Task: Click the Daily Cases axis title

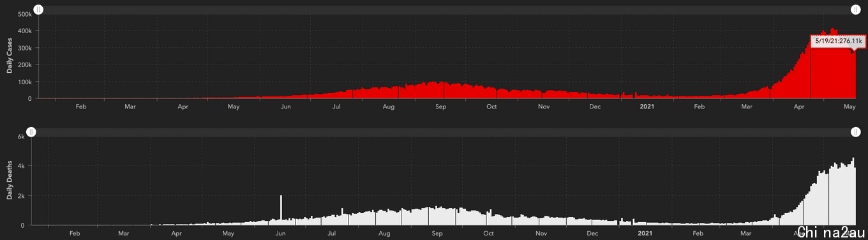Action: [10, 56]
